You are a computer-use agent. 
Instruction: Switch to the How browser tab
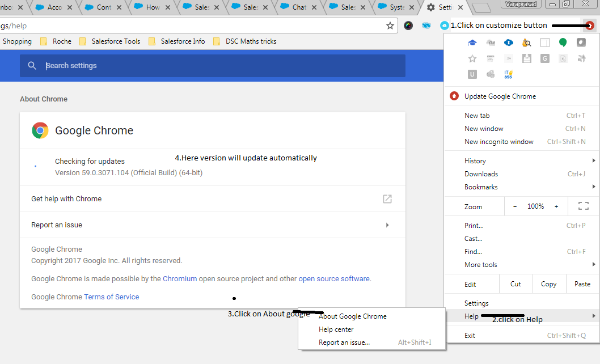[x=153, y=7]
